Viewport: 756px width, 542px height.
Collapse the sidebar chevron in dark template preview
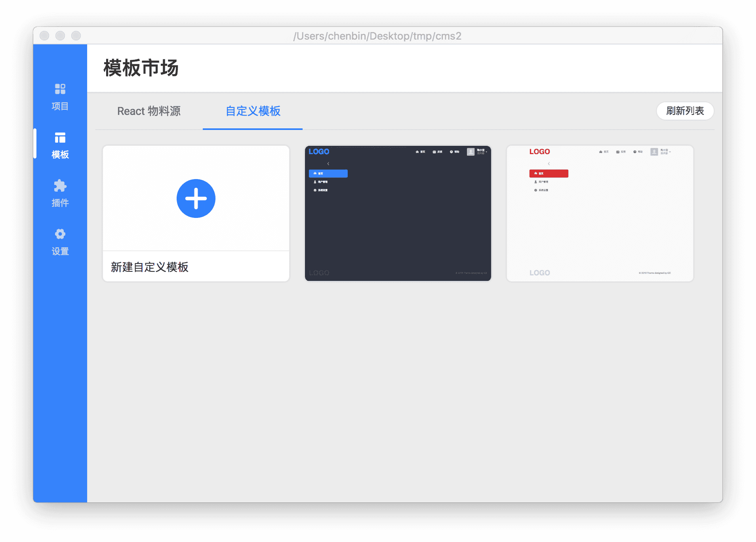pyautogui.click(x=329, y=163)
